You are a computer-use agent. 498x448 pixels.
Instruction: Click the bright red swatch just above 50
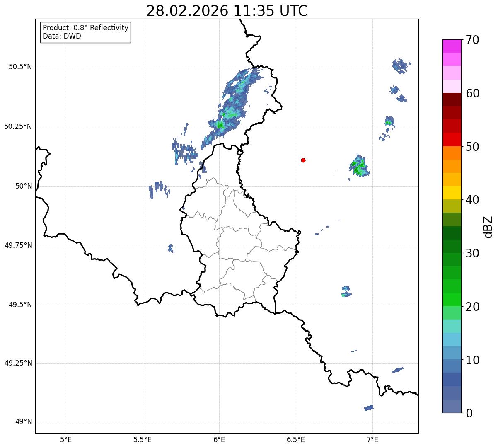point(452,140)
